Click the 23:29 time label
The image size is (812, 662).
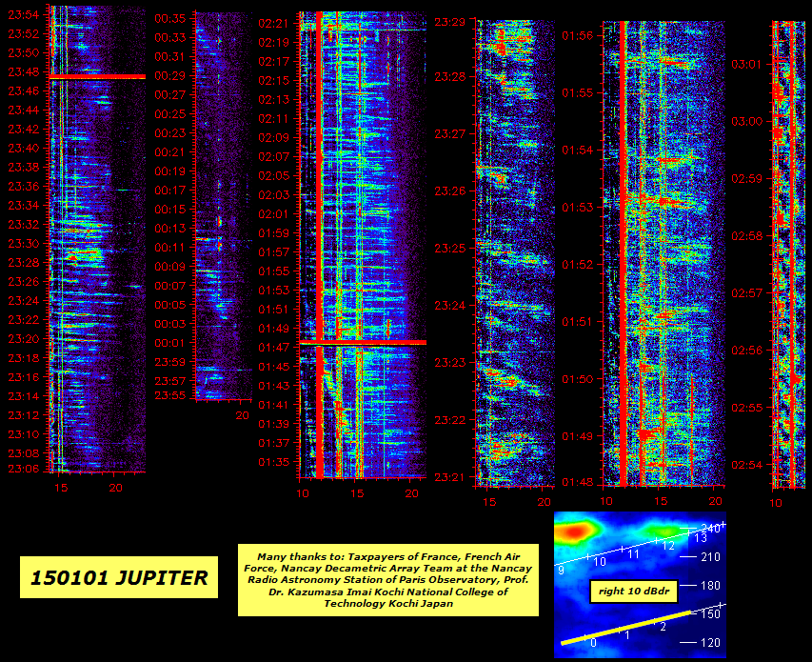pyautogui.click(x=450, y=22)
